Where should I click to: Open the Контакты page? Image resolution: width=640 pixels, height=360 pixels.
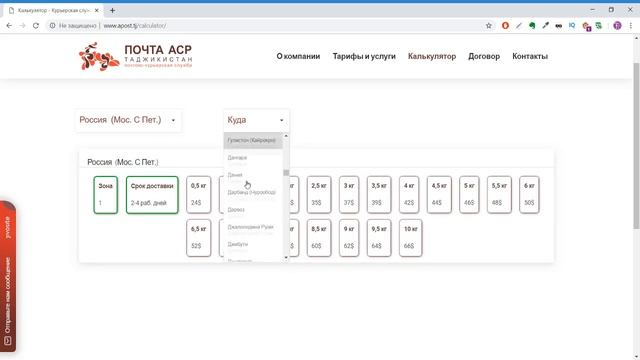point(530,56)
